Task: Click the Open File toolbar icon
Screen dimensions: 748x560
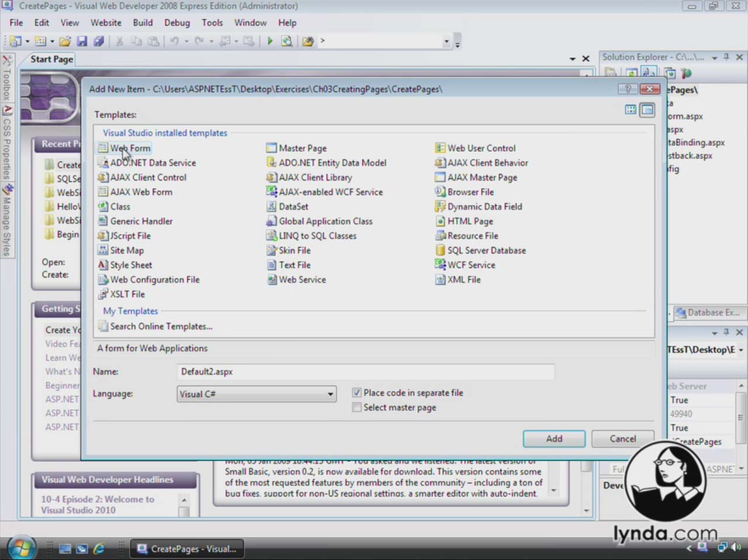Action: [65, 41]
